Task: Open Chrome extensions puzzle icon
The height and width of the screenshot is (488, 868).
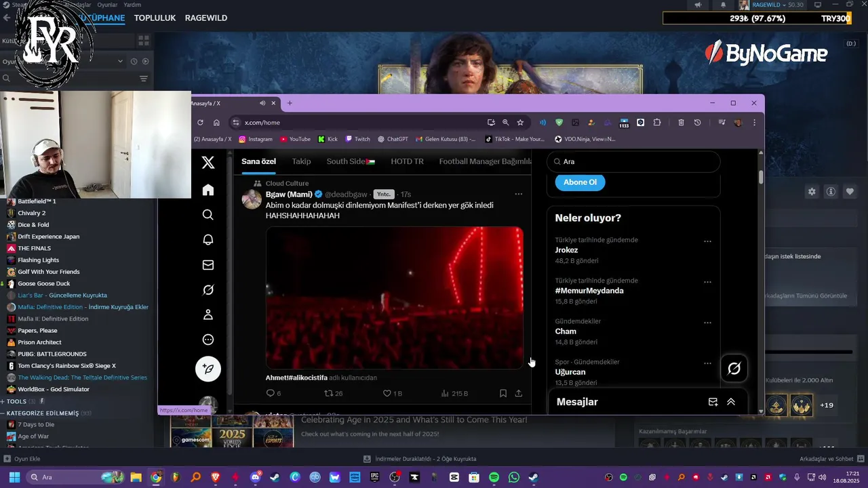Action: pyautogui.click(x=657, y=123)
